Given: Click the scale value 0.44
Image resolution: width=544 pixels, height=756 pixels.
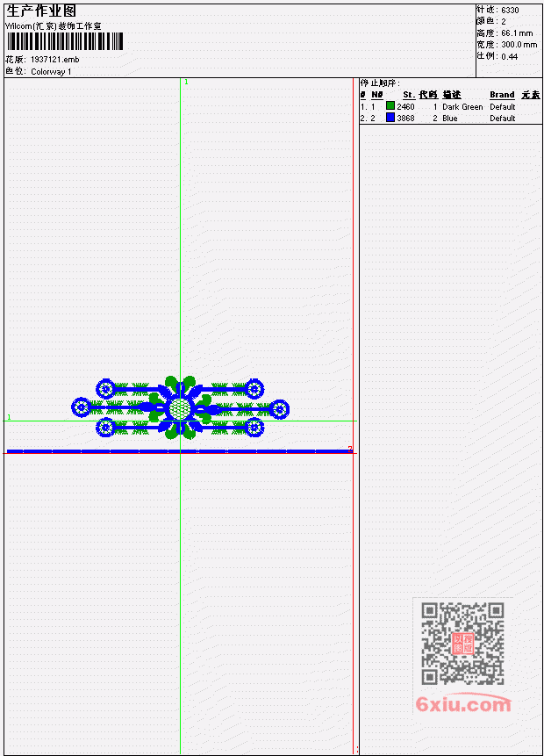Looking at the screenshot, I should pyautogui.click(x=509, y=56).
